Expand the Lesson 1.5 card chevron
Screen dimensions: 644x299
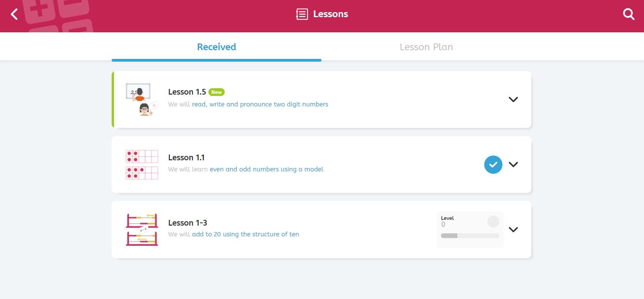[x=513, y=99]
